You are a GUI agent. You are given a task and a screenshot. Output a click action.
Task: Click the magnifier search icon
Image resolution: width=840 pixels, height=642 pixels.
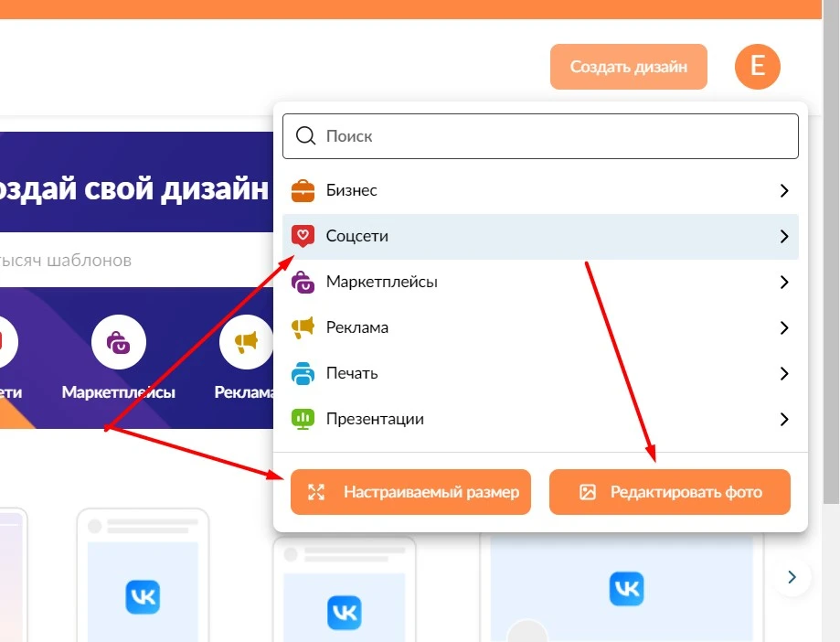pyautogui.click(x=305, y=136)
